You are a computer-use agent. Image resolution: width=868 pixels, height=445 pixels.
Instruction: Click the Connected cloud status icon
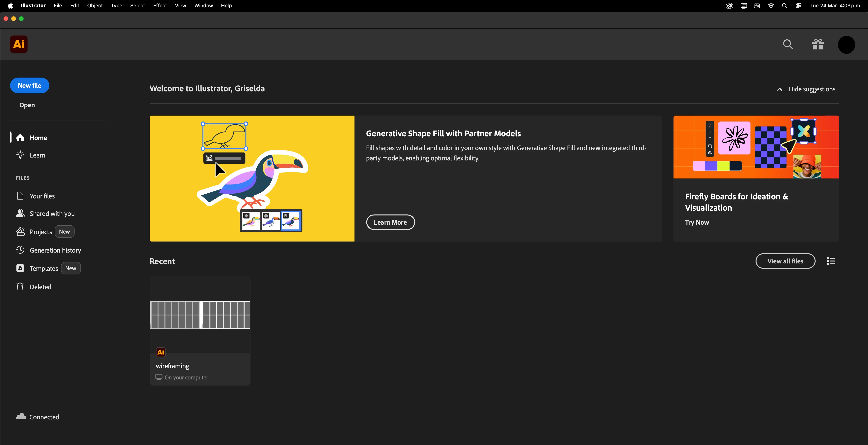point(21,417)
